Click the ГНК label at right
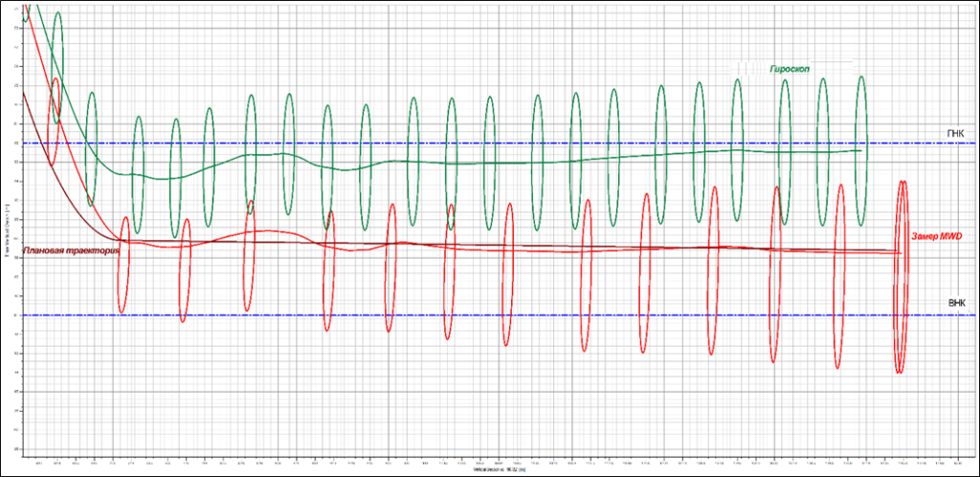The height and width of the screenshot is (477, 980). 956,133
